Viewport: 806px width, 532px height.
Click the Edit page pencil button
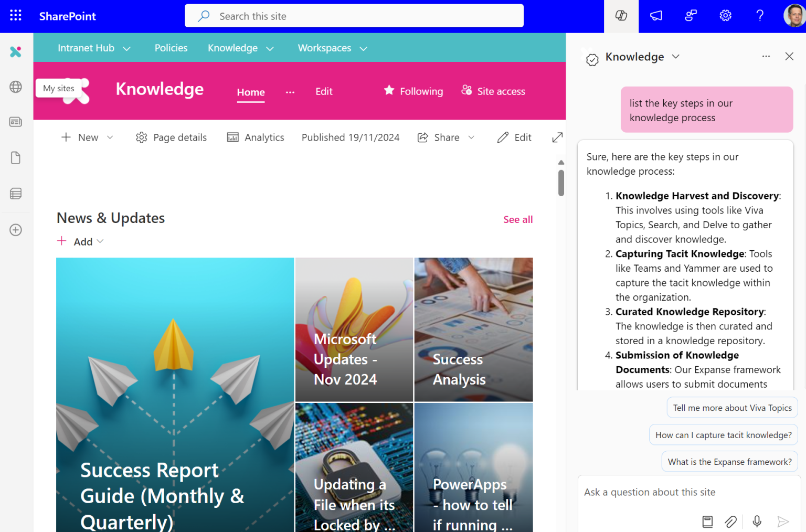click(514, 137)
